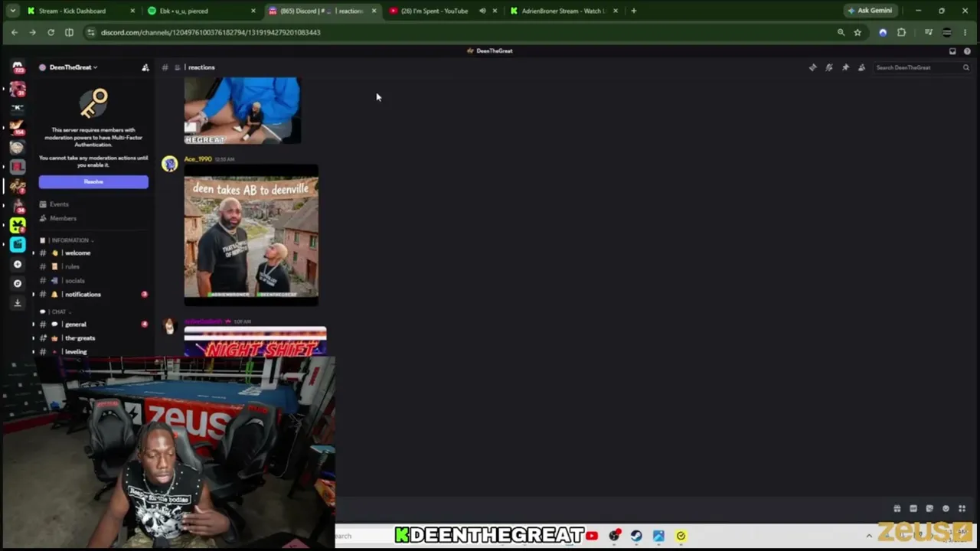The image size is (980, 551).
Task: Click the Steam icon in the taskbar
Action: [x=636, y=536]
